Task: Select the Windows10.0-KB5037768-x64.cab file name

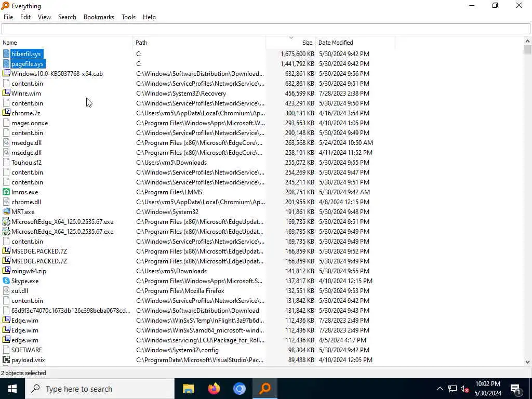Action: (x=57, y=73)
